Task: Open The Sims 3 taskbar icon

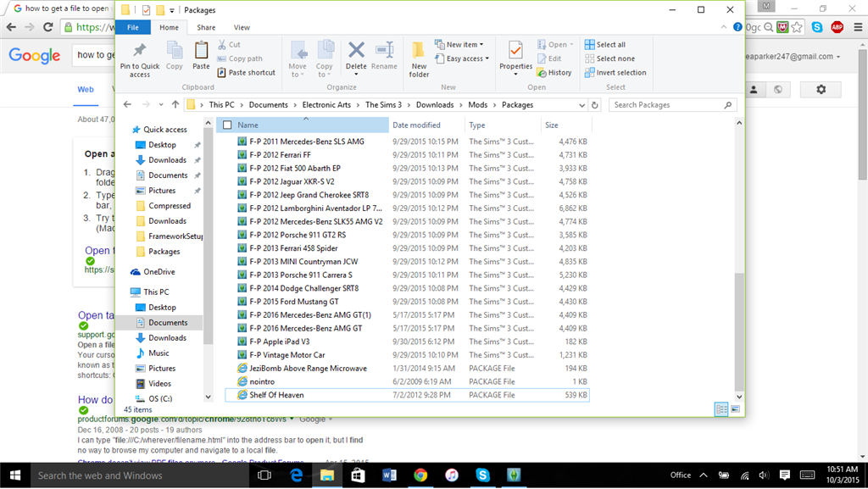Action: tap(514, 475)
